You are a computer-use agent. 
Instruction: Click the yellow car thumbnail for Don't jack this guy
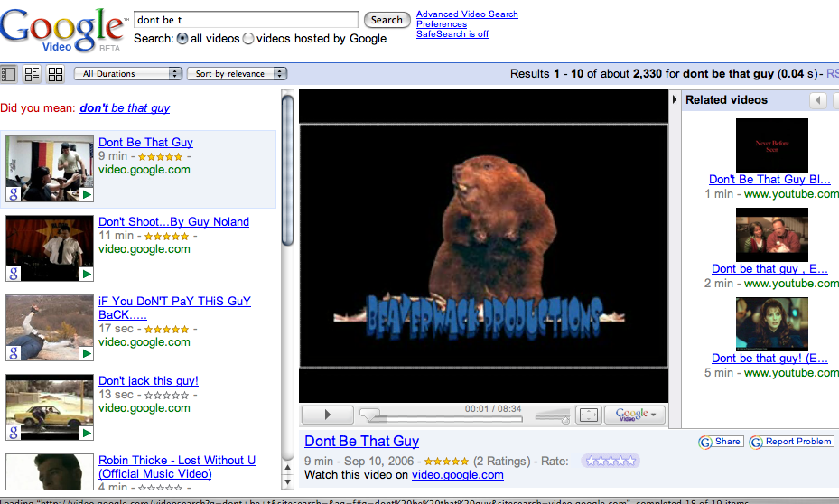point(50,407)
